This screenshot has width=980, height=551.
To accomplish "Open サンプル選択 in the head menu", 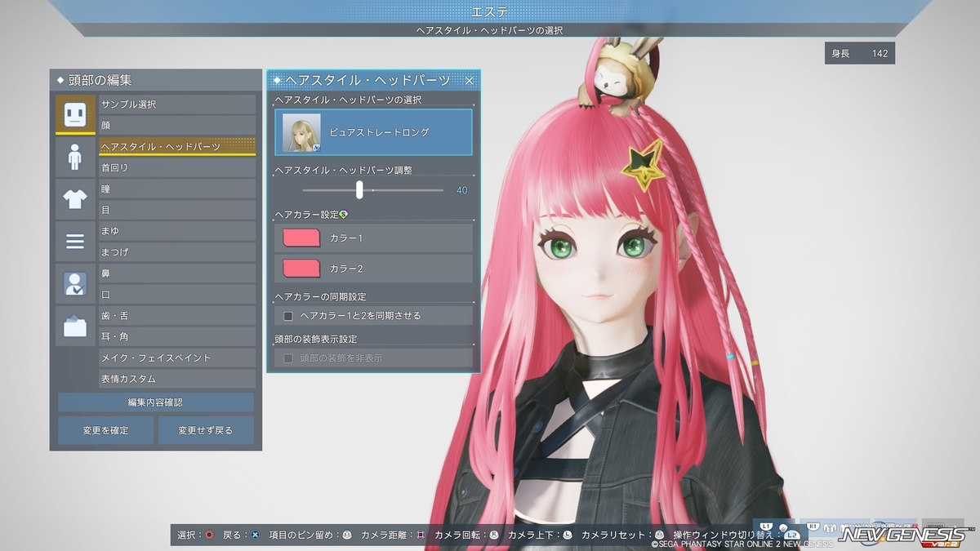I will pyautogui.click(x=177, y=104).
